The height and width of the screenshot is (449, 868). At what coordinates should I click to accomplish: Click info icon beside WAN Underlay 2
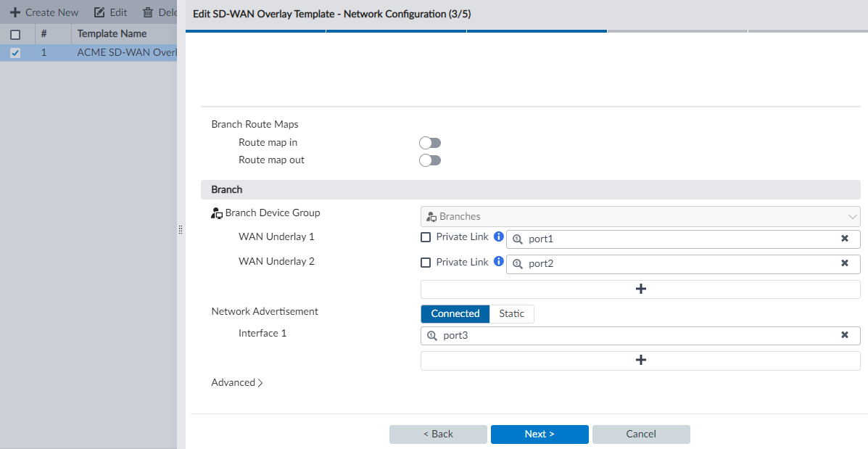coord(498,262)
